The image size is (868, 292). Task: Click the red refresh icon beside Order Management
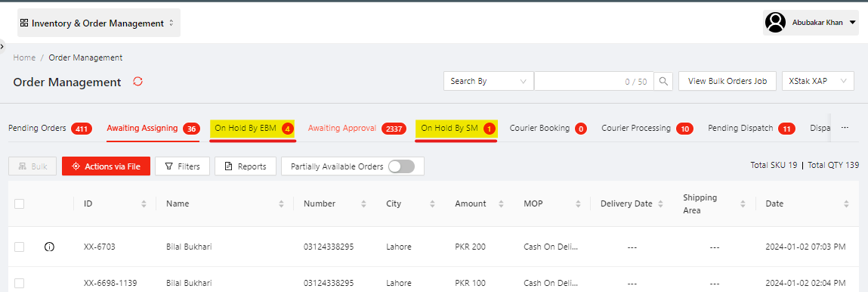click(137, 82)
